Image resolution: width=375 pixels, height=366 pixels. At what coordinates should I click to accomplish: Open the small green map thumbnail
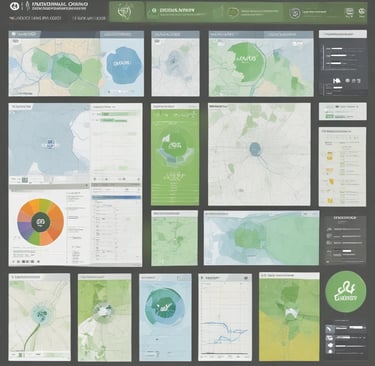coord(174,238)
